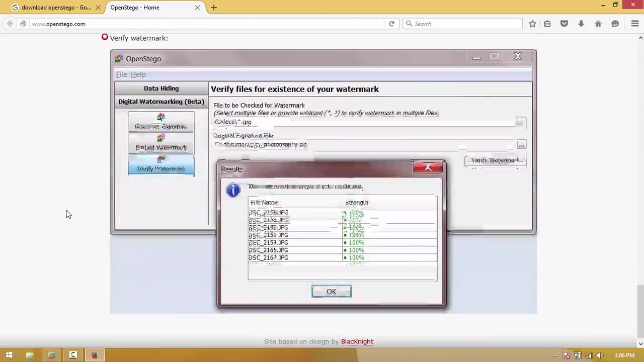This screenshot has width=644, height=362.
Task: Click Help menu in OpenStego image
Action: point(138,74)
